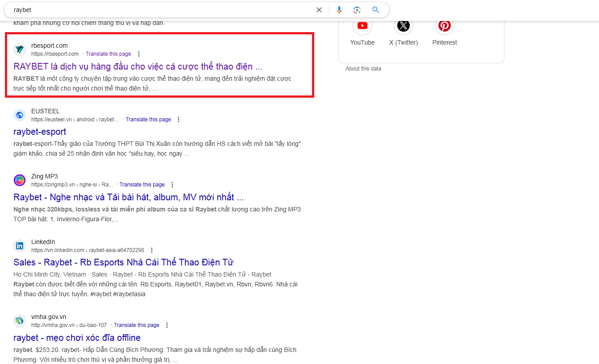Click the vmha.gov.vn favicon
This screenshot has width=599, height=364.
(20, 321)
